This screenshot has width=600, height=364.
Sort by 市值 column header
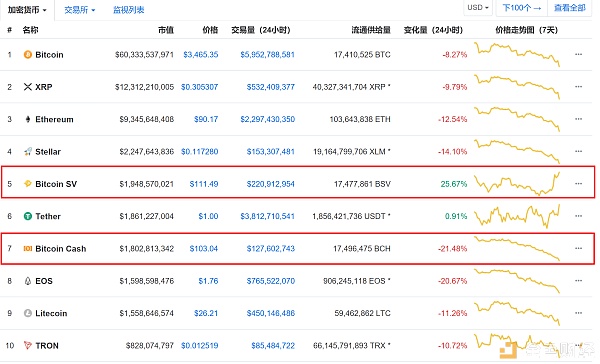166,30
